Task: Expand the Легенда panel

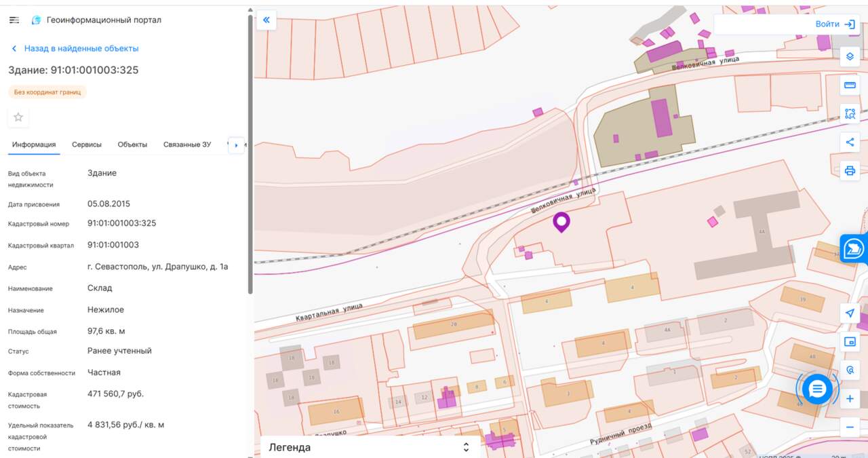Action: pos(370,447)
